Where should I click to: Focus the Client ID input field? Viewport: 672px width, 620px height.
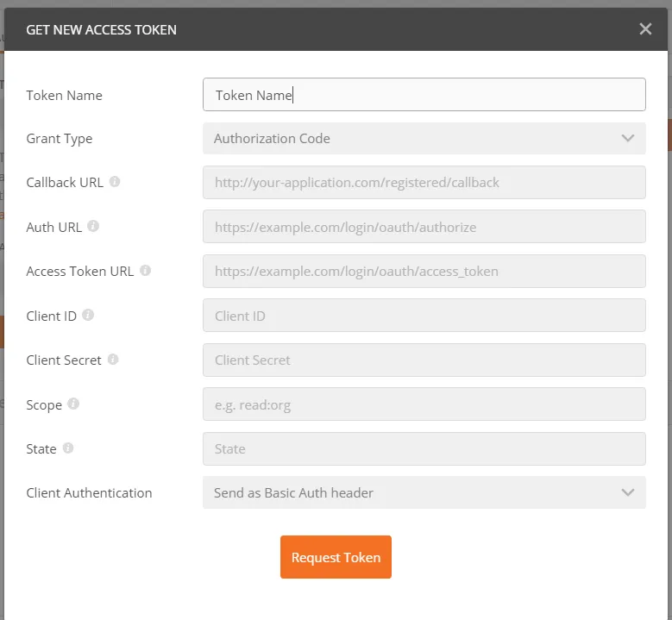(x=424, y=316)
